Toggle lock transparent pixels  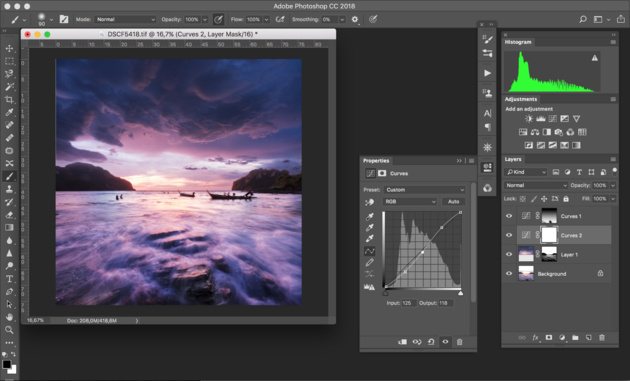[x=523, y=199]
